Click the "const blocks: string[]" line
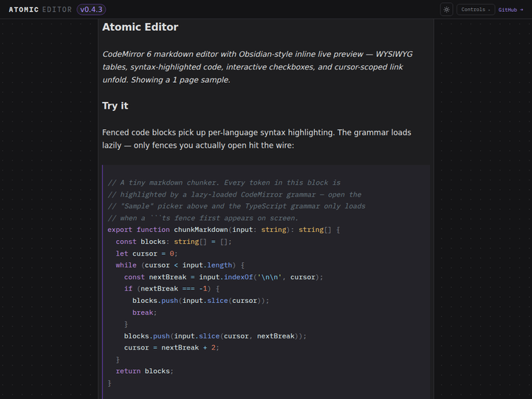Image resolution: width=532 pixels, height=399 pixels. point(174,242)
